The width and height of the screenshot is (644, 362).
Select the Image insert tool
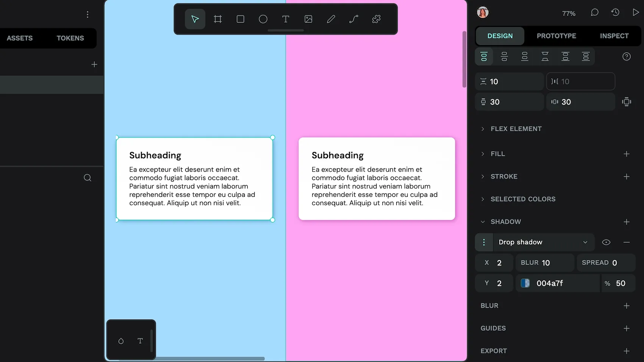click(308, 19)
